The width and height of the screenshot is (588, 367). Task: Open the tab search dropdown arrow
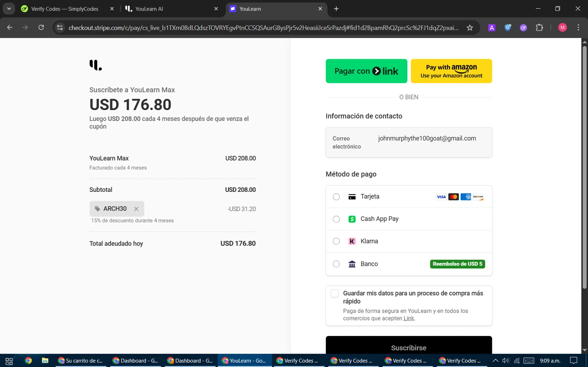(x=9, y=9)
